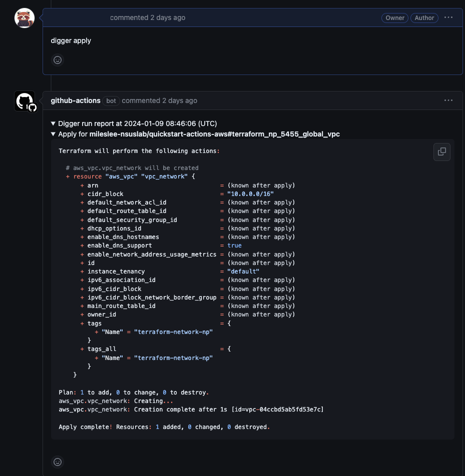The width and height of the screenshot is (465, 476).
Task: Open github-actions bot avatar
Action: [x=25, y=101]
